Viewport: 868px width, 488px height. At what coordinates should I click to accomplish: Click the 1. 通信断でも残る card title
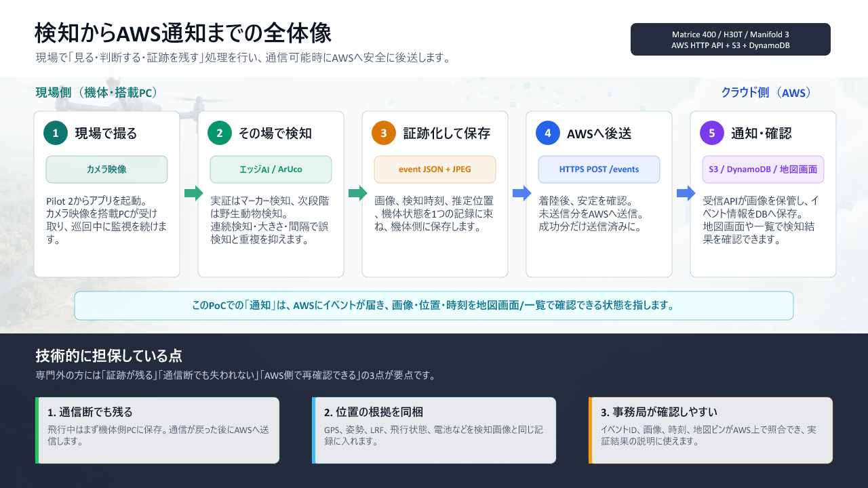click(90, 412)
